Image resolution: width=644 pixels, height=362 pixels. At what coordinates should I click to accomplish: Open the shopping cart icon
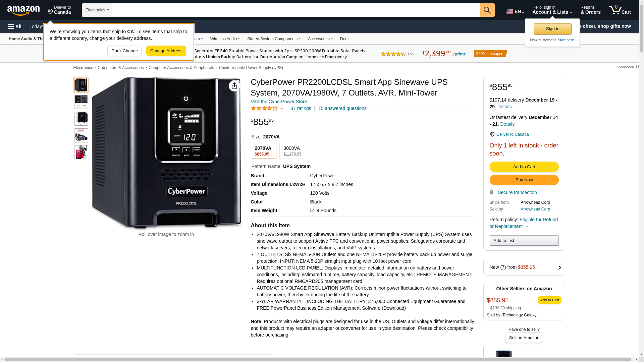click(620, 10)
